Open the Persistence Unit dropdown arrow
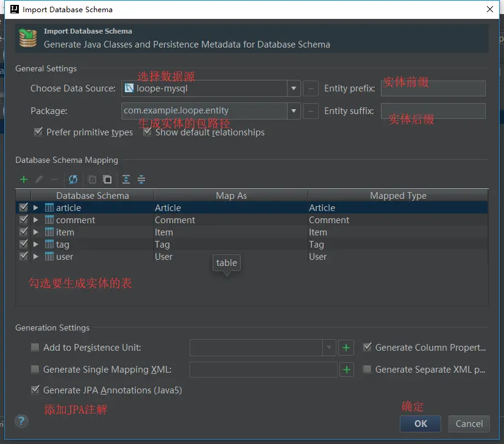The width and height of the screenshot is (504, 444). pos(329,348)
